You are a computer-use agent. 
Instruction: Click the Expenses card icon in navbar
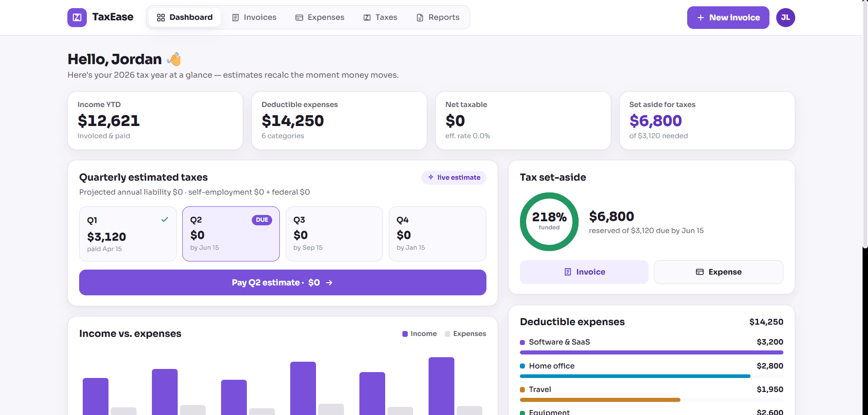(299, 18)
